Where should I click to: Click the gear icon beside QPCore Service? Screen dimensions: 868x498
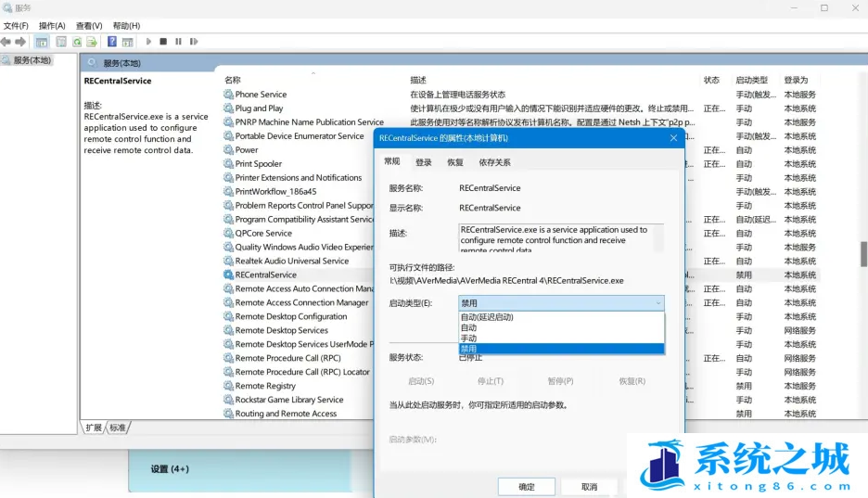228,233
